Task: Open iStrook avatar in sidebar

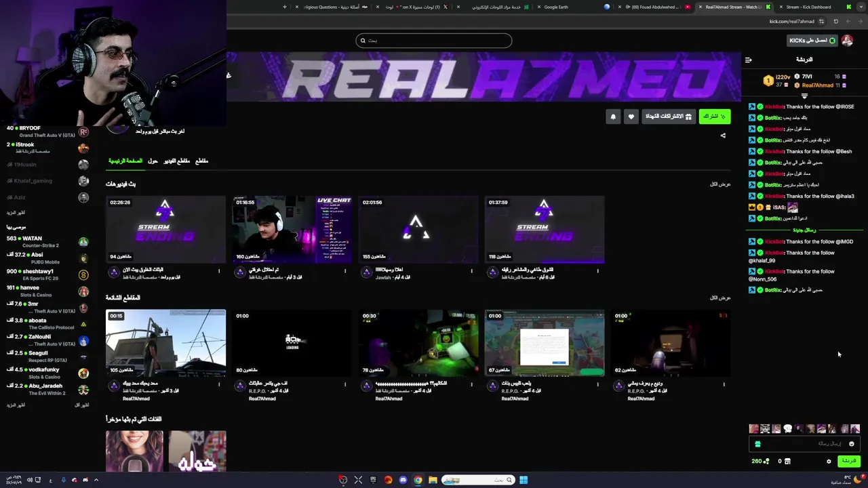Action: [x=83, y=148]
